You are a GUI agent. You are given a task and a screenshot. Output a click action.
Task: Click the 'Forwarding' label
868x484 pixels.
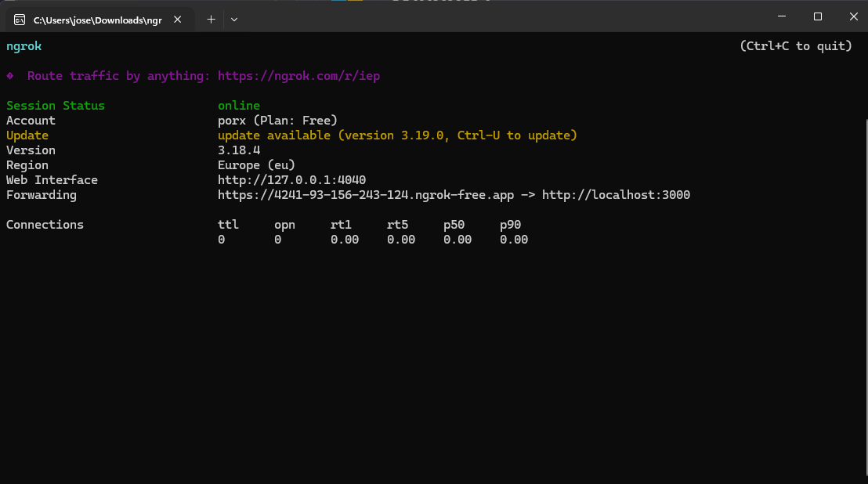(42, 195)
